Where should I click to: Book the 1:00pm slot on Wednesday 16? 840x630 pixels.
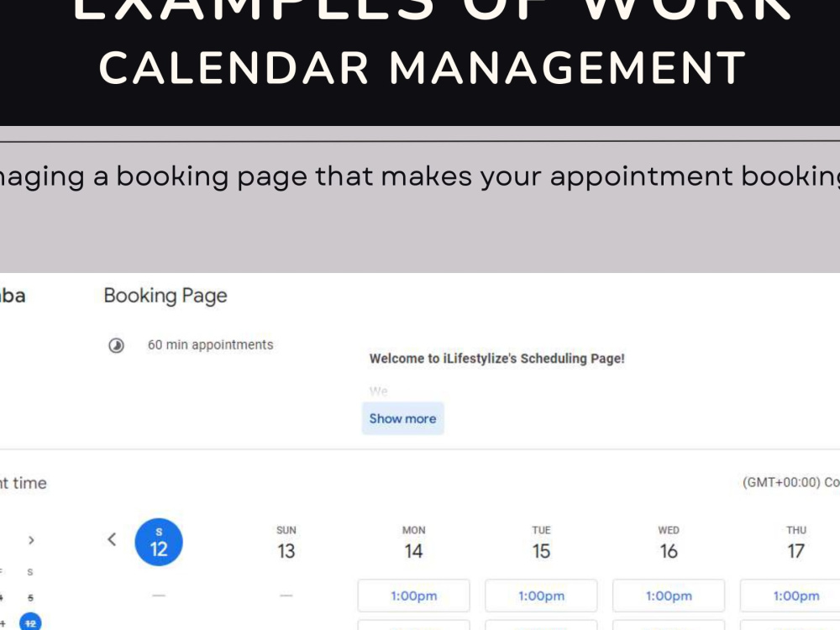[x=669, y=596]
